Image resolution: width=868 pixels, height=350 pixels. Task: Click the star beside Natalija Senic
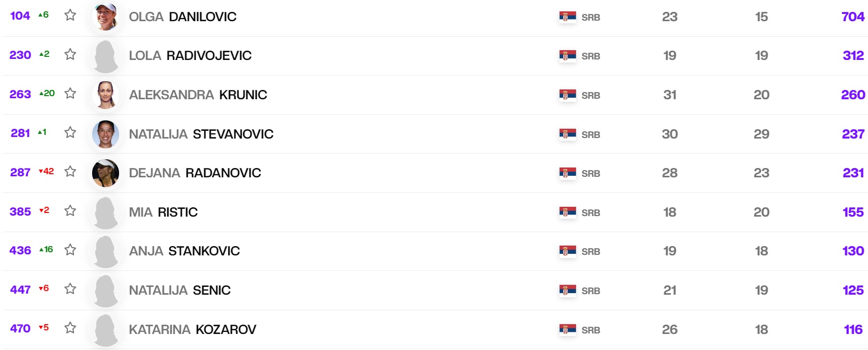tap(70, 289)
